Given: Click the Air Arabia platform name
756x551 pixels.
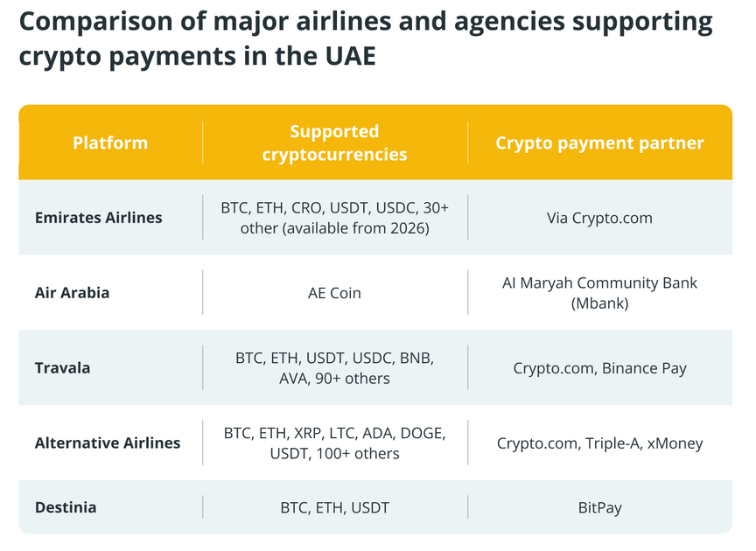Looking at the screenshot, I should (x=72, y=293).
